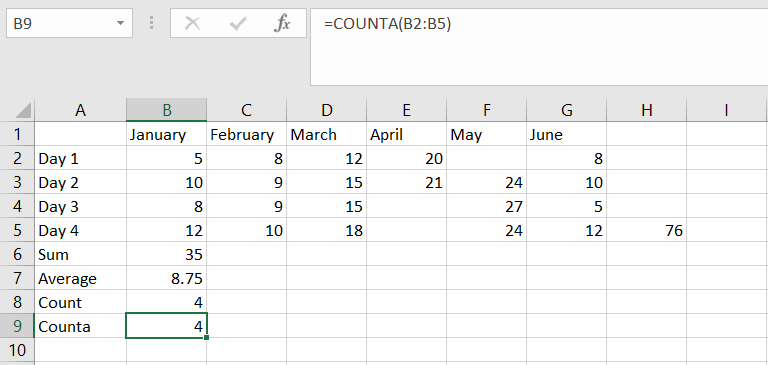Select column F header
768x365 pixels.
486,110
